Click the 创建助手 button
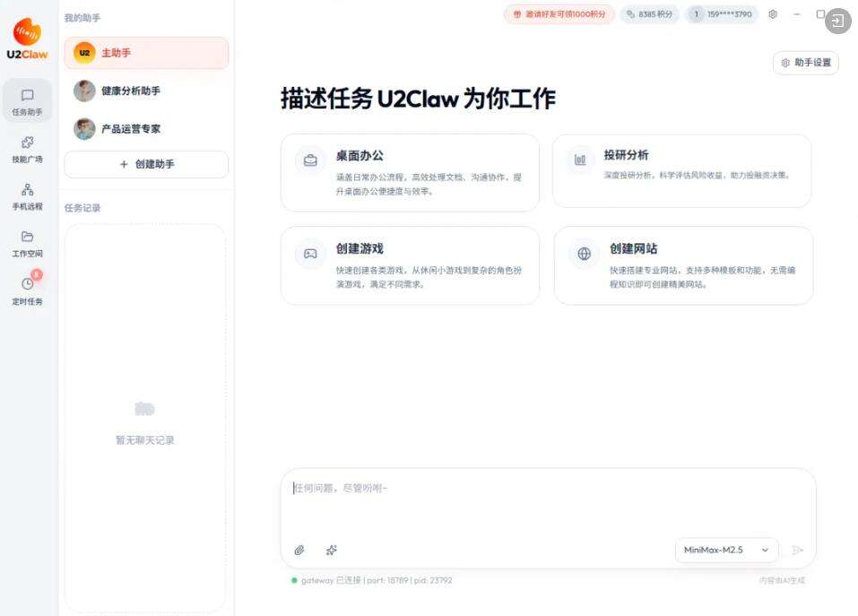This screenshot has width=858, height=616. [145, 164]
